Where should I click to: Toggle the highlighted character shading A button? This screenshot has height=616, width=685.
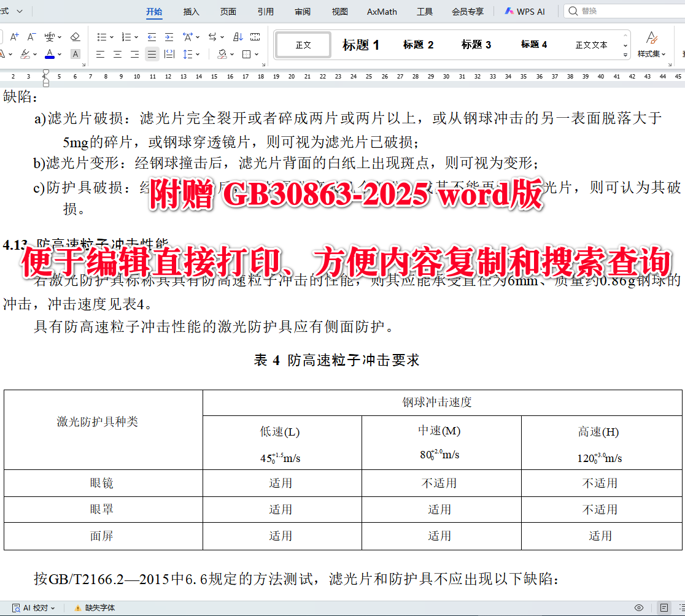[x=75, y=54]
